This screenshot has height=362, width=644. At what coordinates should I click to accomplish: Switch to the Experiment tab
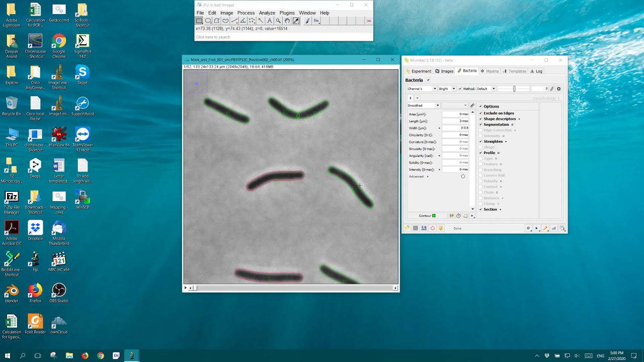click(419, 71)
